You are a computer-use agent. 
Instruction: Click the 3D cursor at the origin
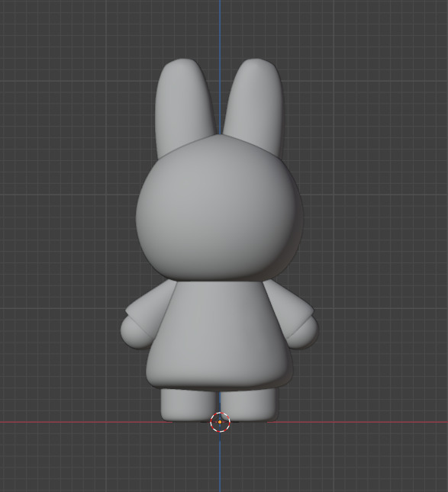pyautogui.click(x=220, y=422)
